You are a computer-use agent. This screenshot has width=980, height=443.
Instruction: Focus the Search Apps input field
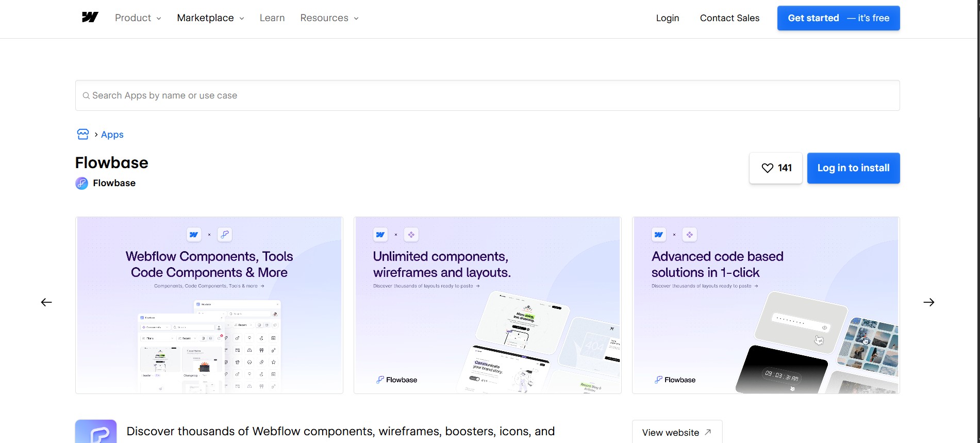click(x=488, y=95)
